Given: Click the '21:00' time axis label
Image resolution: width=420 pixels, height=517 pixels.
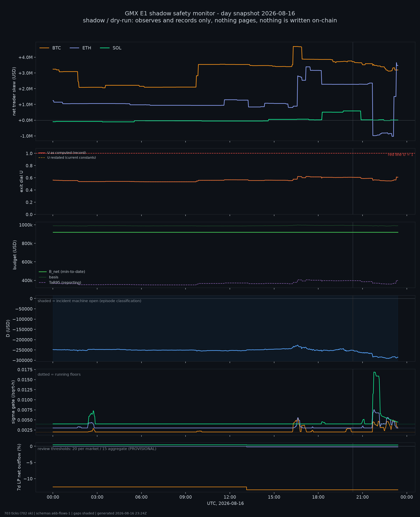Looking at the screenshot, I should pos(362,497).
